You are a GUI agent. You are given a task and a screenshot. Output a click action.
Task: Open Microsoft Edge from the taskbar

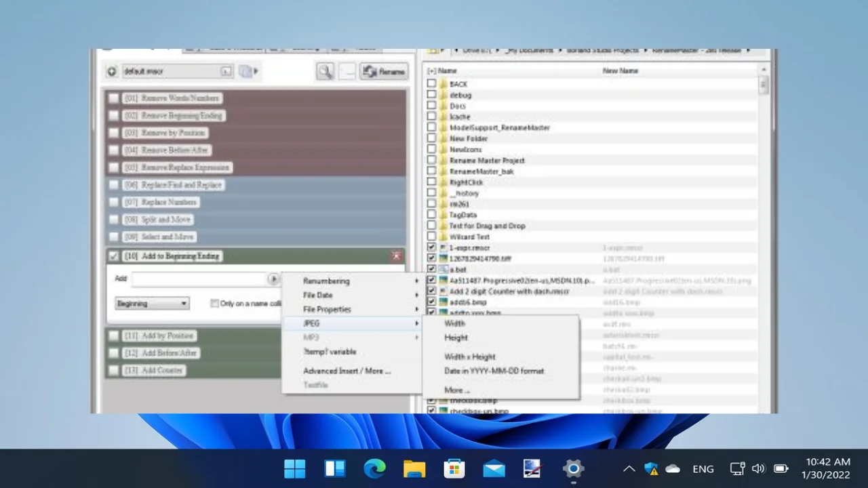(374, 468)
